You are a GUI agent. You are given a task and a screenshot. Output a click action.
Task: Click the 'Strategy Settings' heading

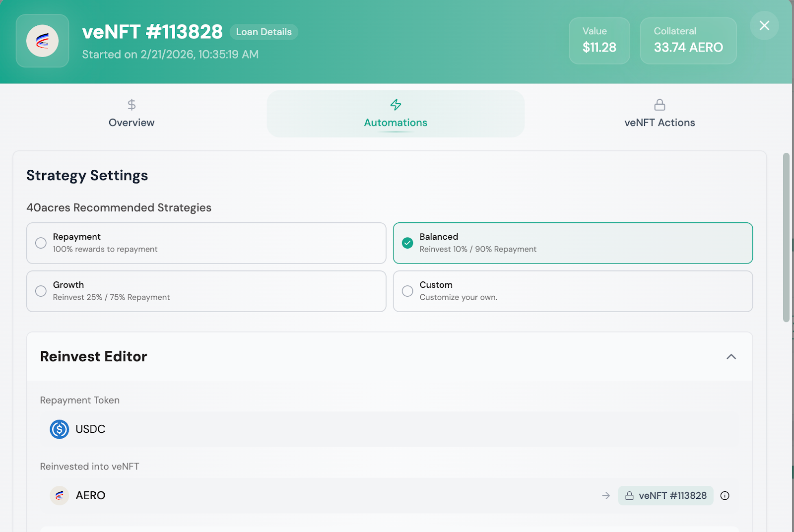click(x=87, y=176)
